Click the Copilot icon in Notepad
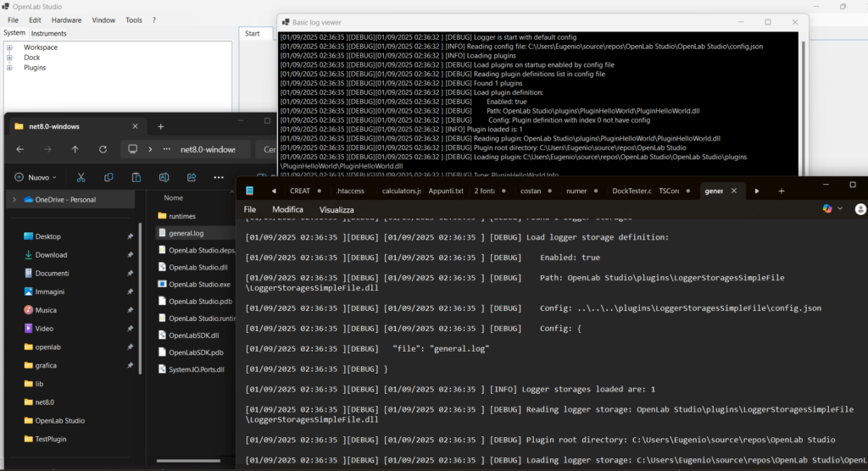The image size is (868, 471). click(x=827, y=208)
